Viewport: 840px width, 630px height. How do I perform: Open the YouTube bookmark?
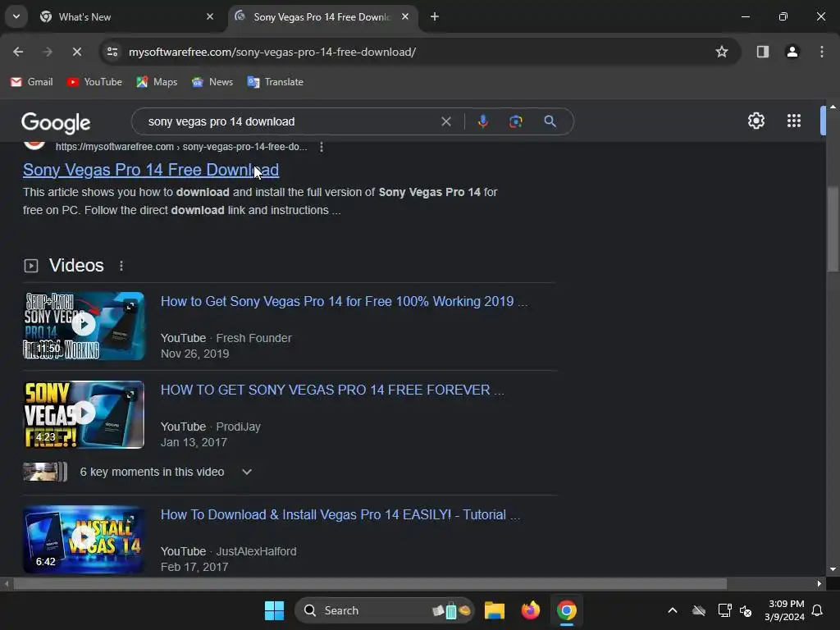click(x=94, y=82)
